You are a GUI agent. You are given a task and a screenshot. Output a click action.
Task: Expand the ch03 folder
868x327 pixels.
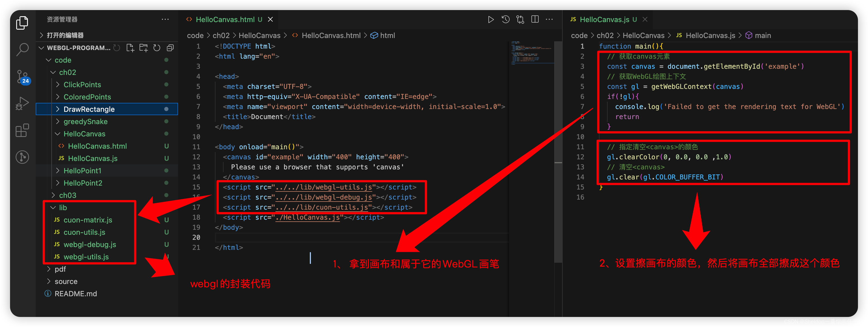(x=67, y=195)
